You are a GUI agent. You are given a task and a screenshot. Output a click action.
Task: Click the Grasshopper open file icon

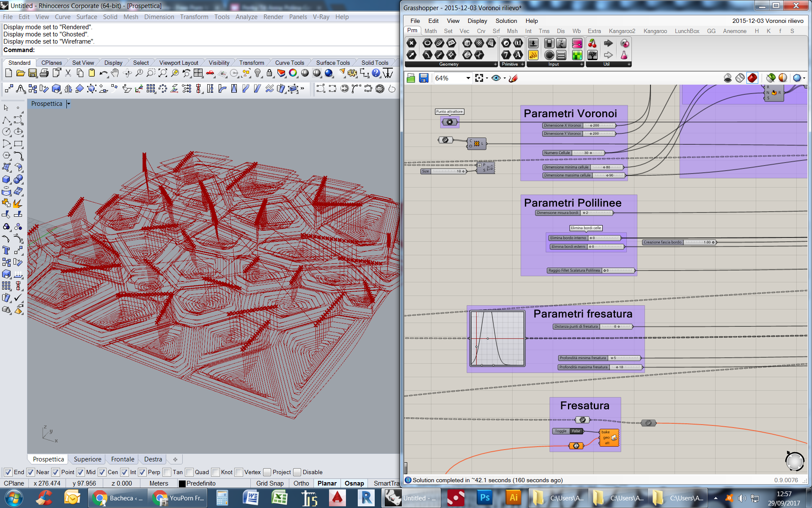[x=411, y=78]
